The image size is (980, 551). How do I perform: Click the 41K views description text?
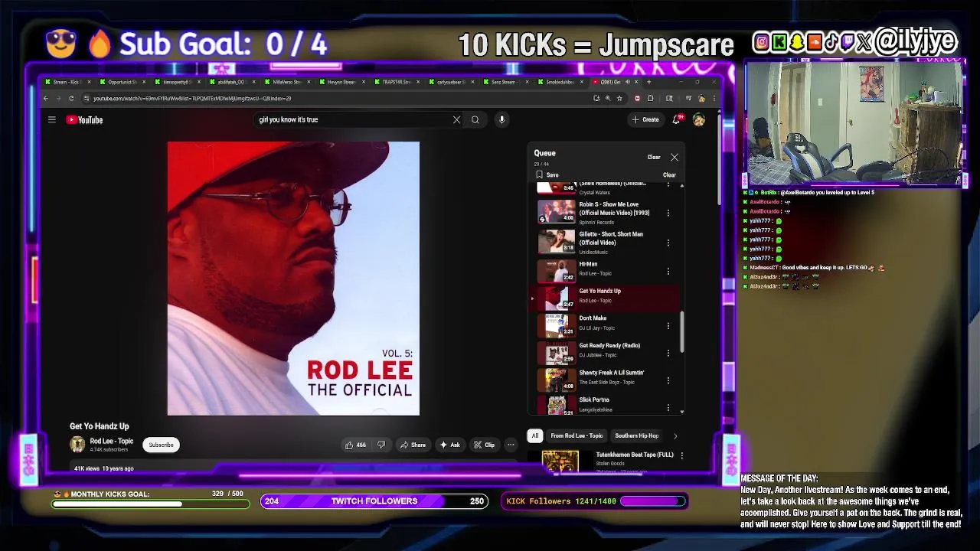click(x=104, y=468)
